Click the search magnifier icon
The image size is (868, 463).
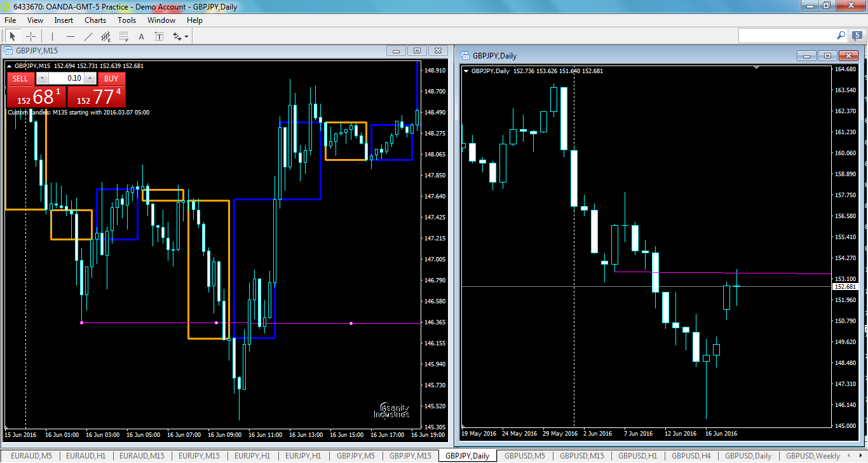(840, 36)
